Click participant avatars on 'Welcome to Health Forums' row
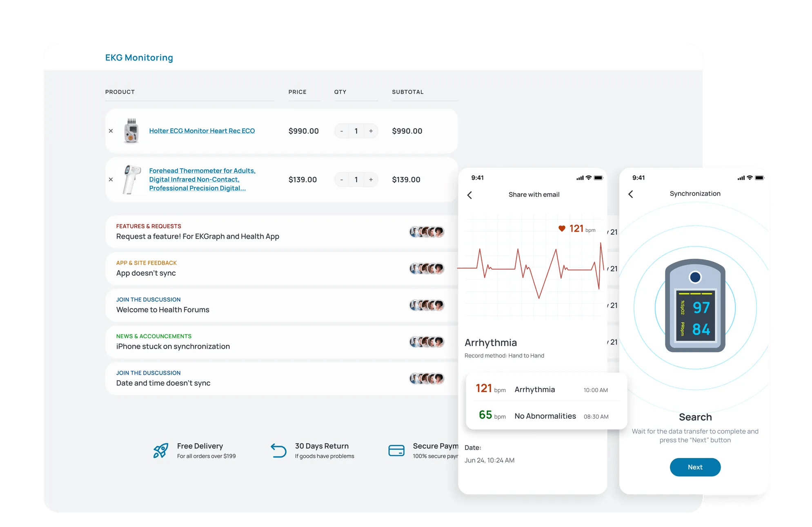This screenshot has height=527, width=812. pos(427,305)
